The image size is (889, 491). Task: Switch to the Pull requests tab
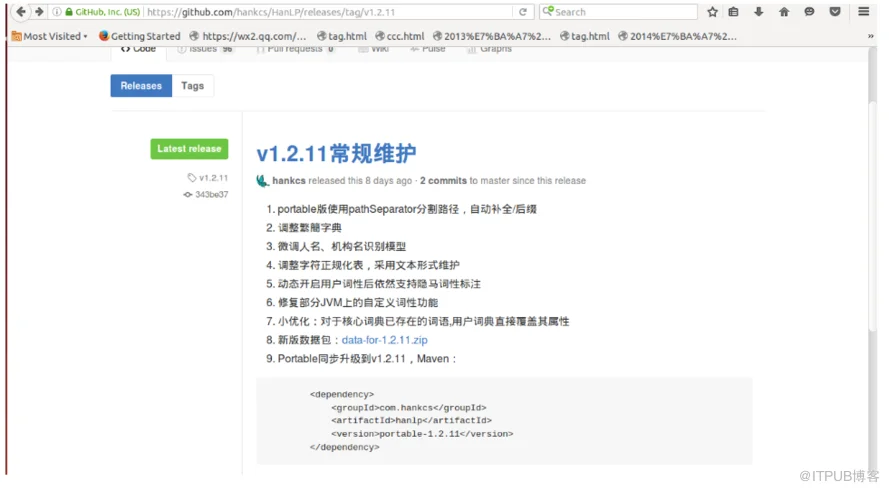tap(295, 50)
